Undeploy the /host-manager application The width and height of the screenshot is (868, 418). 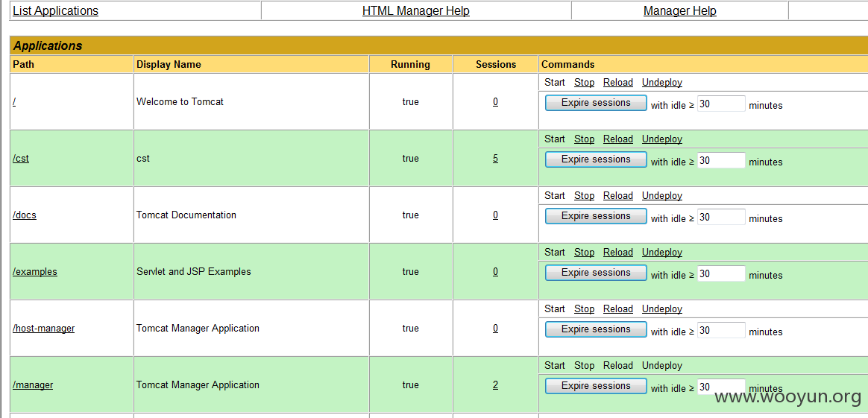662,309
